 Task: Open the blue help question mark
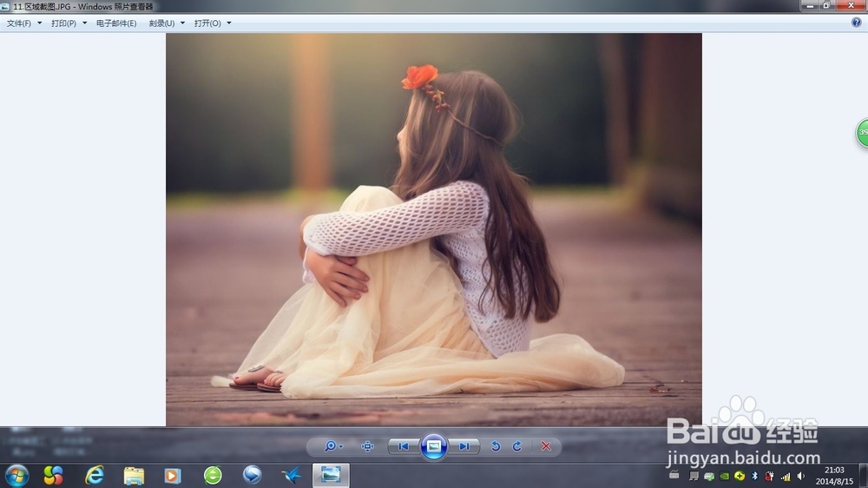point(857,23)
